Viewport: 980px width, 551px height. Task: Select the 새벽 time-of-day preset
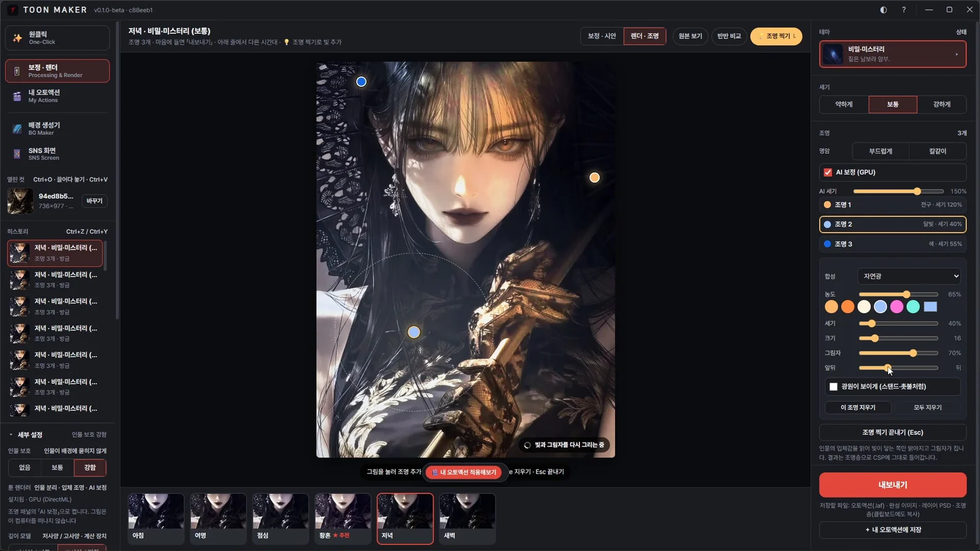pyautogui.click(x=467, y=519)
